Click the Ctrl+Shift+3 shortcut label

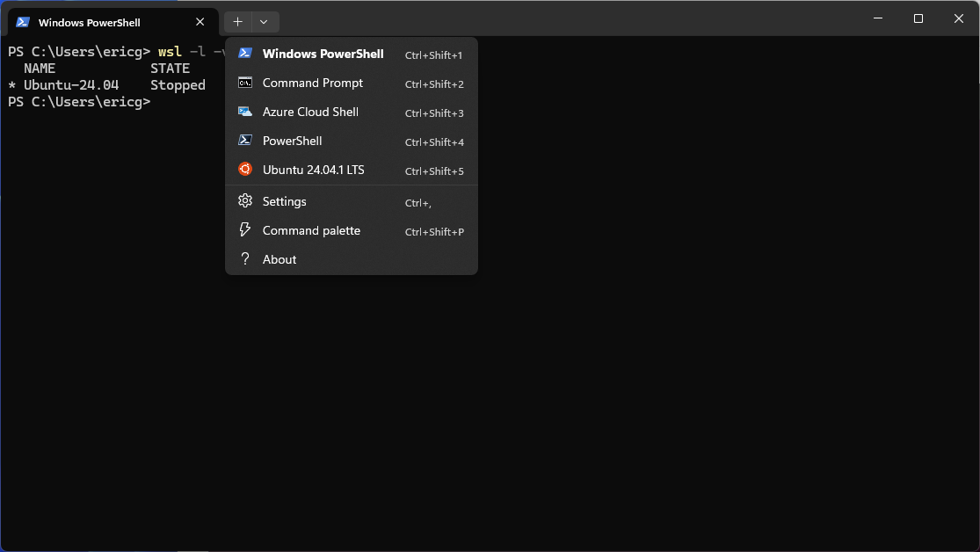pyautogui.click(x=434, y=113)
